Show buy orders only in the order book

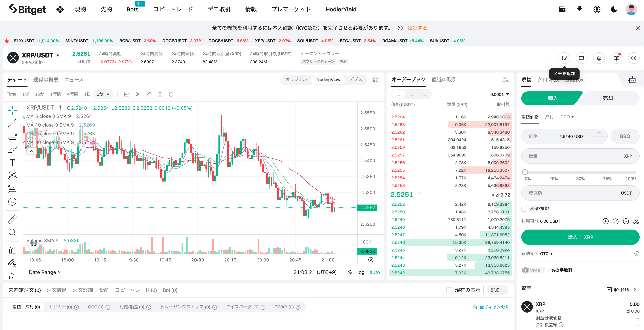point(411,94)
